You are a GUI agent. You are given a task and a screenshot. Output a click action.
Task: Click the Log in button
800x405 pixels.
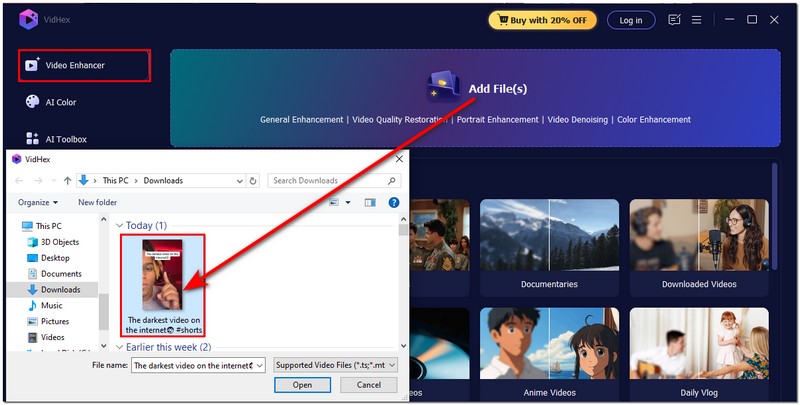(x=631, y=19)
